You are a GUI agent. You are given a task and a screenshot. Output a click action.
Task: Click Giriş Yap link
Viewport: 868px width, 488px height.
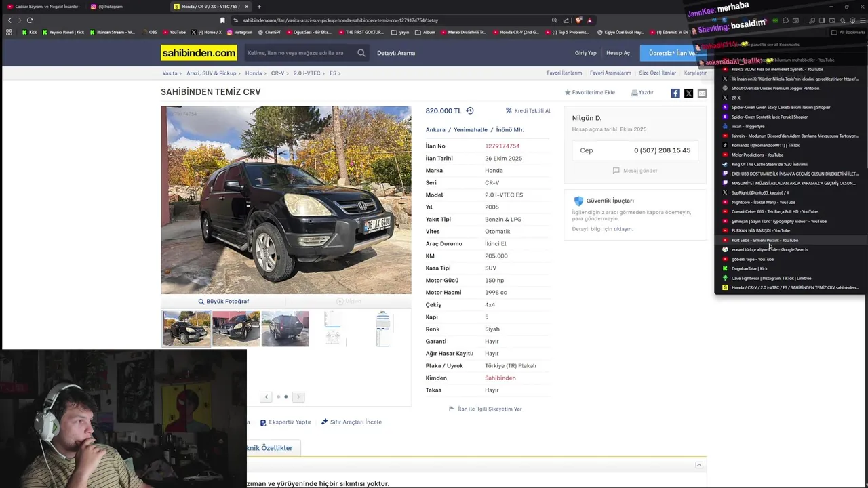point(586,53)
